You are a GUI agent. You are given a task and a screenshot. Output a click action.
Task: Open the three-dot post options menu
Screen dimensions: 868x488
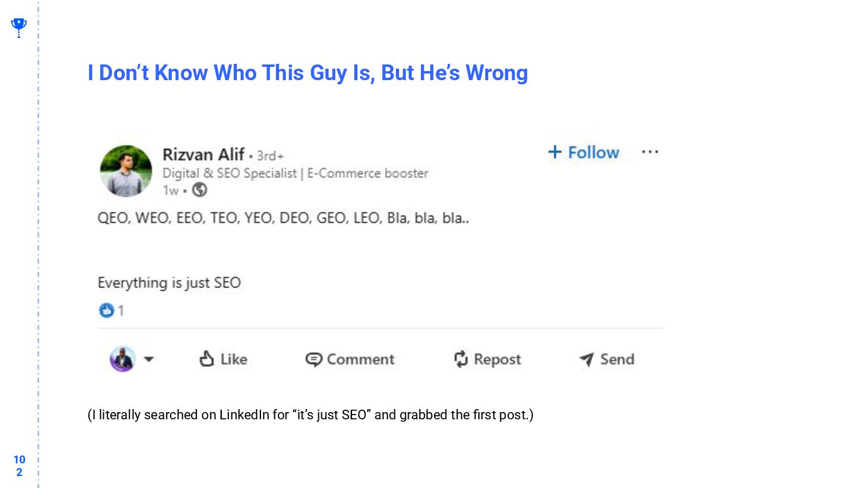650,152
